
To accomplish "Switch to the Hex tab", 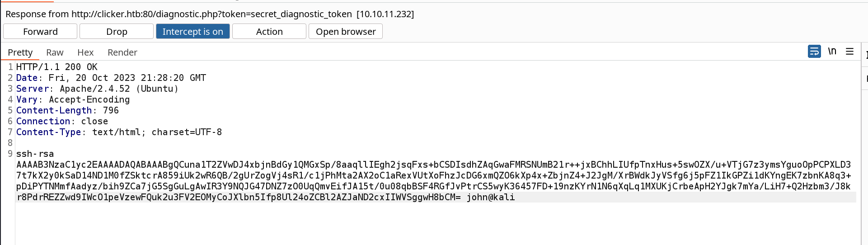I will click(x=85, y=52).
